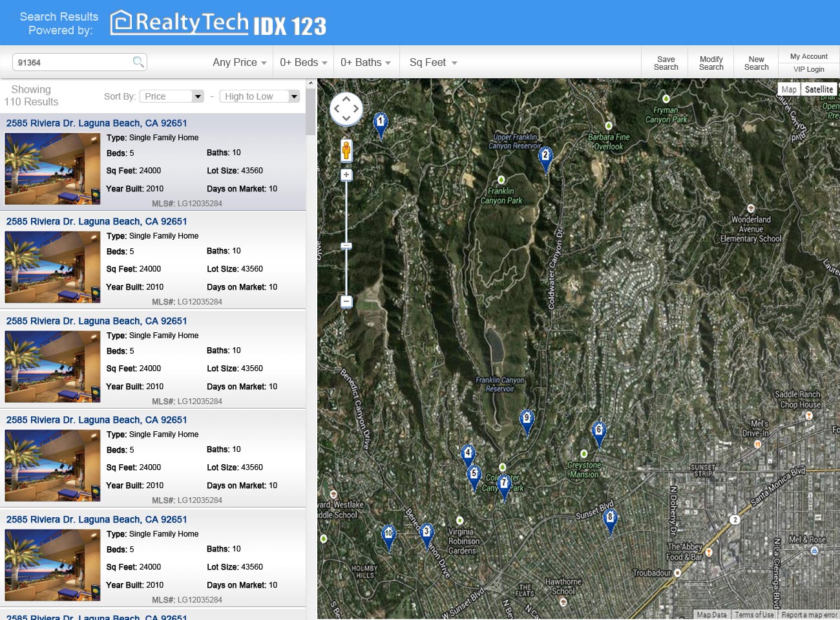Click the Showing 110 Results text
This screenshot has height=620, width=840.
pyautogui.click(x=31, y=96)
